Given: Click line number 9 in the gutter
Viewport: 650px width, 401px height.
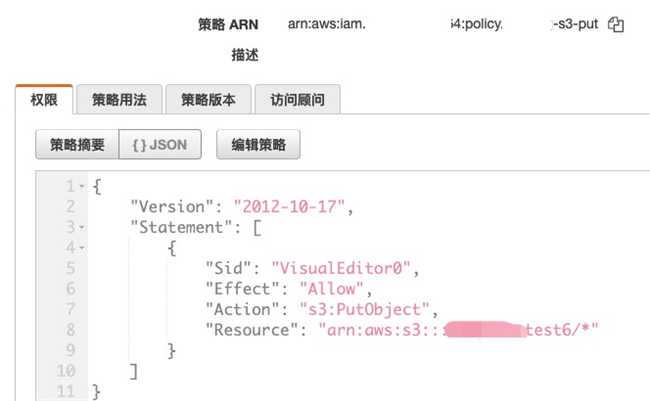Looking at the screenshot, I should (x=71, y=350).
